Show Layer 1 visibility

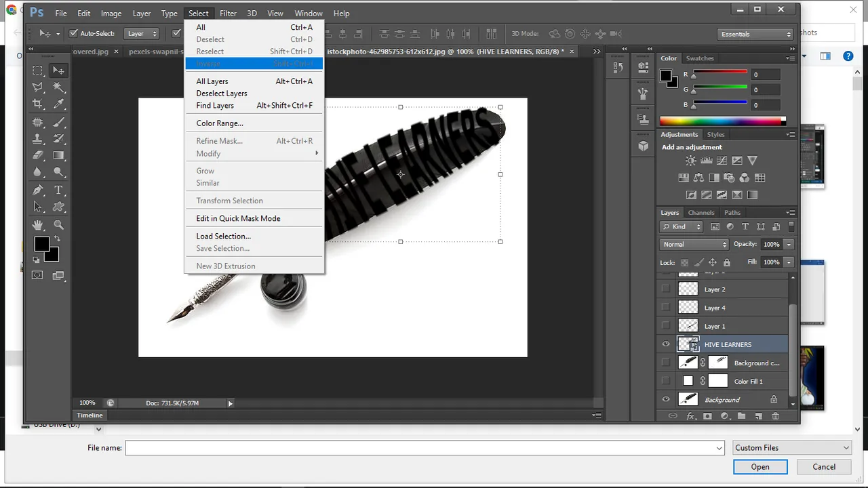point(666,326)
